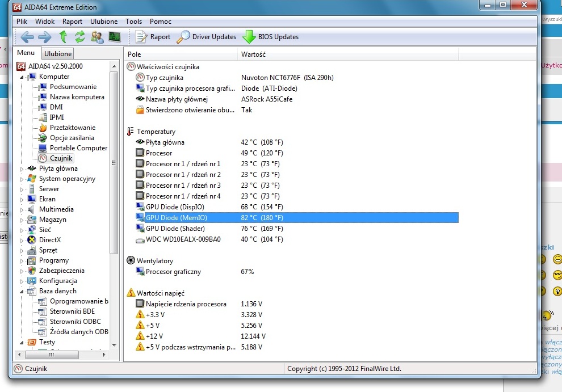Collapse the Baza danych tree node
562x392 pixels.
(22, 291)
